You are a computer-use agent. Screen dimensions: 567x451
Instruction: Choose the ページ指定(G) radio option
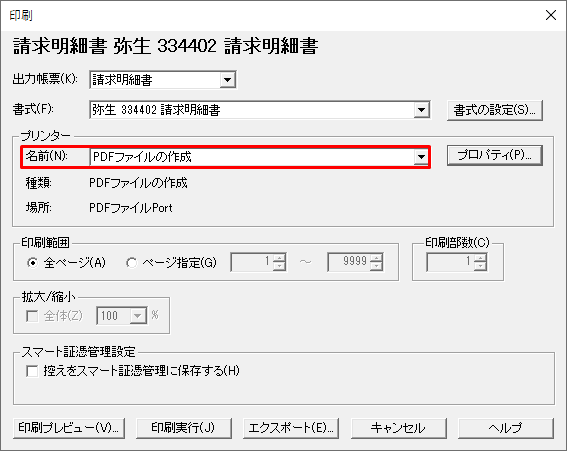pos(131,263)
